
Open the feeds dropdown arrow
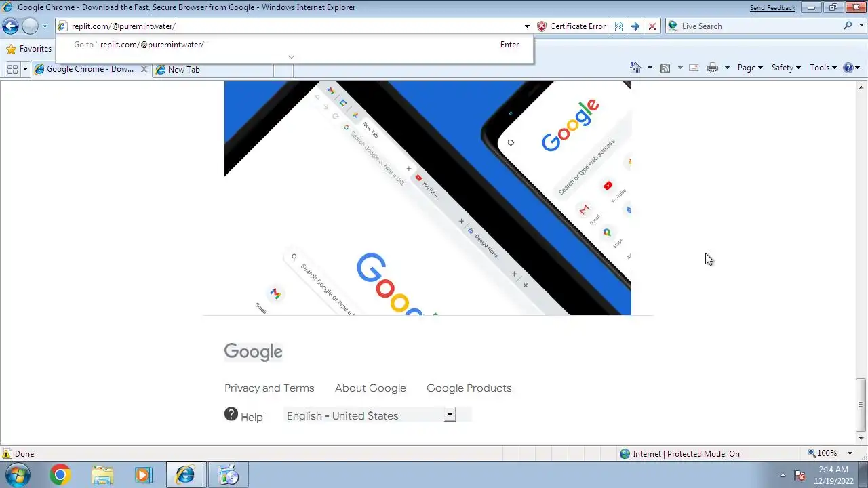[x=680, y=68]
